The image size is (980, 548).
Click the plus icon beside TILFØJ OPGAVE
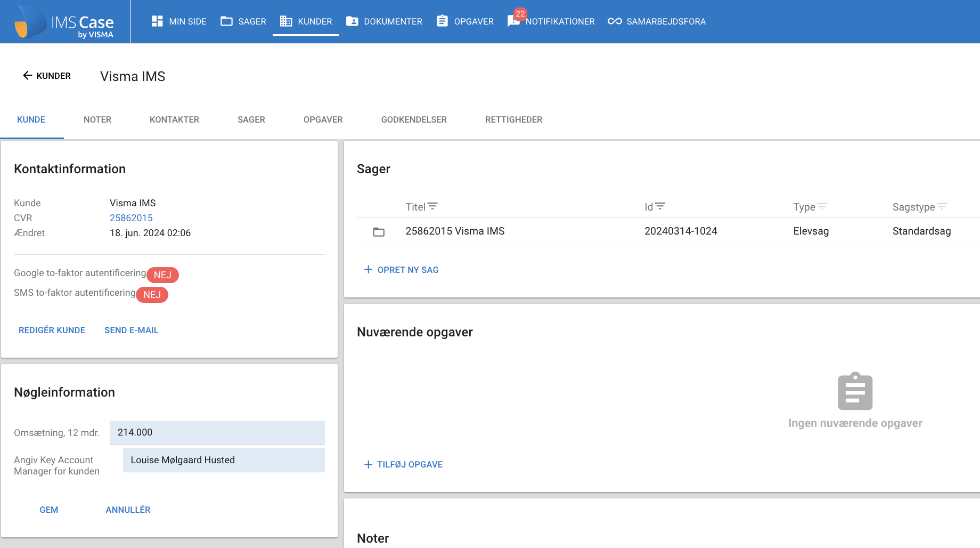point(368,464)
